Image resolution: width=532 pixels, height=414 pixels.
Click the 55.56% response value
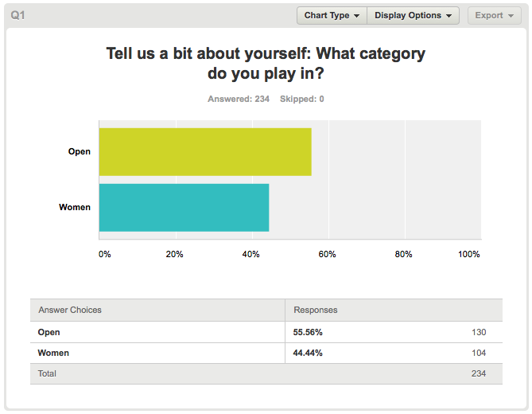point(308,332)
